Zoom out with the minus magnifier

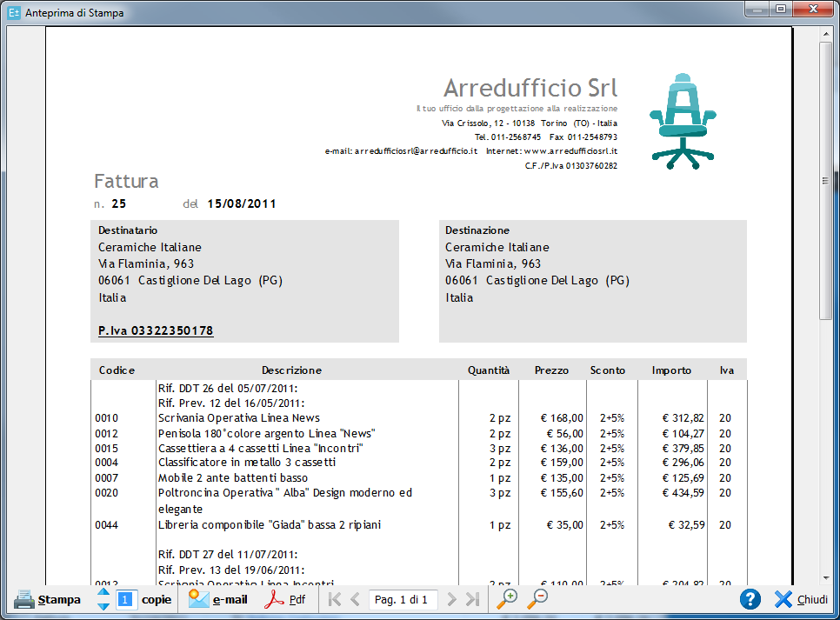[538, 598]
